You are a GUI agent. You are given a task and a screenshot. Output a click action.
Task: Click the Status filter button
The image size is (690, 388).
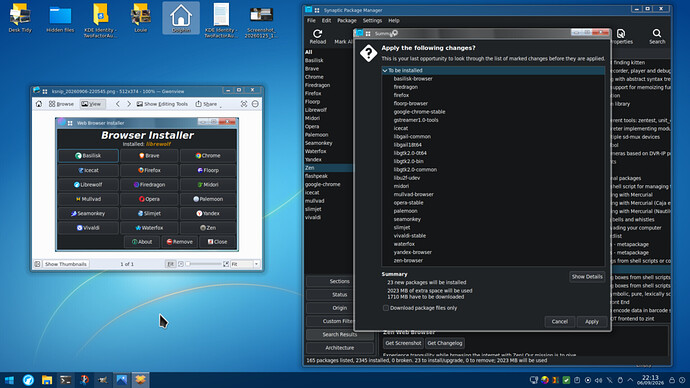pos(340,294)
